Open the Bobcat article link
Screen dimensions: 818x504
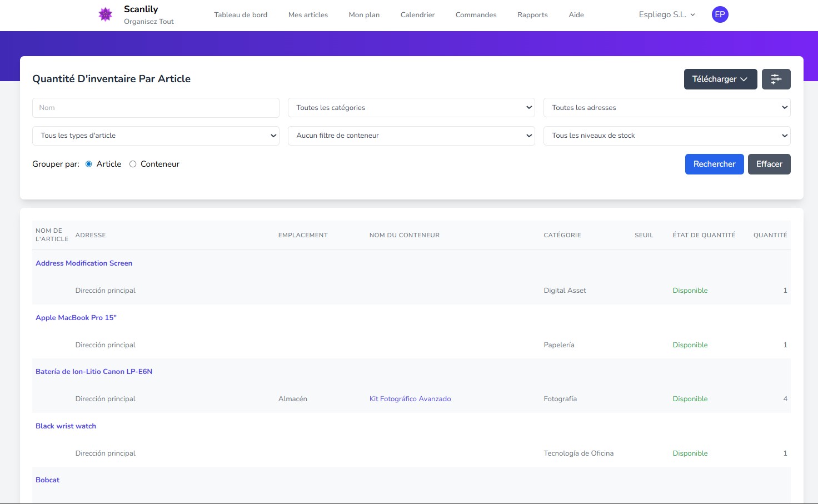(x=47, y=480)
